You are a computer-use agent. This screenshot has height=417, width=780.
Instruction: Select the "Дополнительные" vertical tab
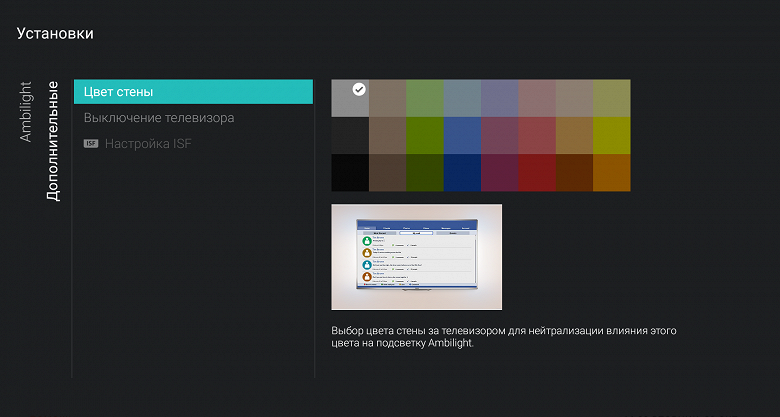[x=53, y=142]
